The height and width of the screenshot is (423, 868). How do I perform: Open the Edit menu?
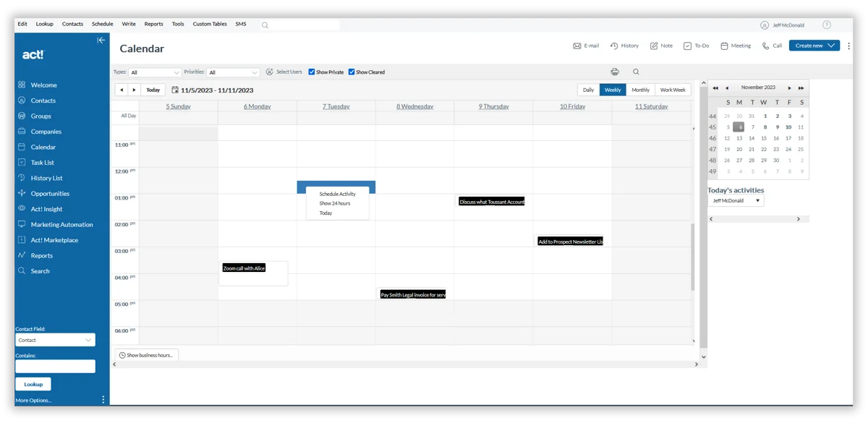pyautogui.click(x=22, y=24)
